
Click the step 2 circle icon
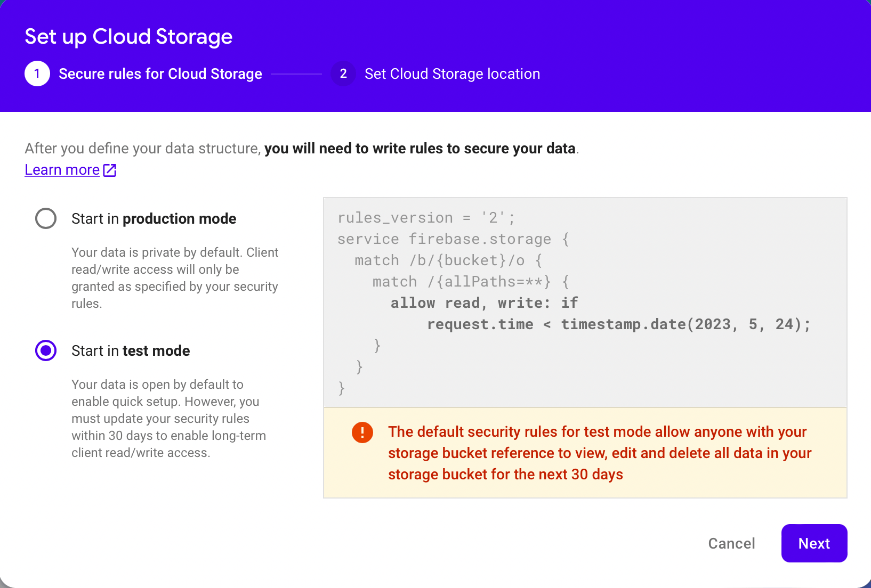343,73
